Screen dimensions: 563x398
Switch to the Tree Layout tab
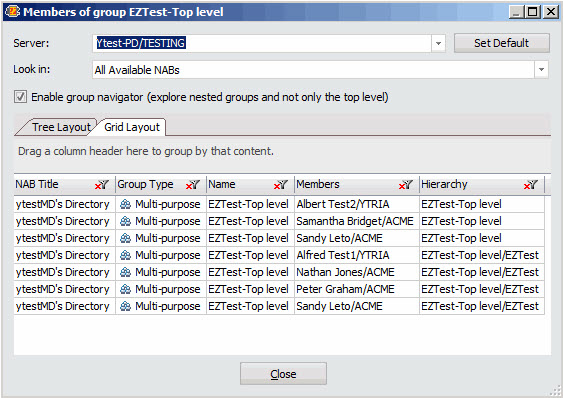click(61, 127)
